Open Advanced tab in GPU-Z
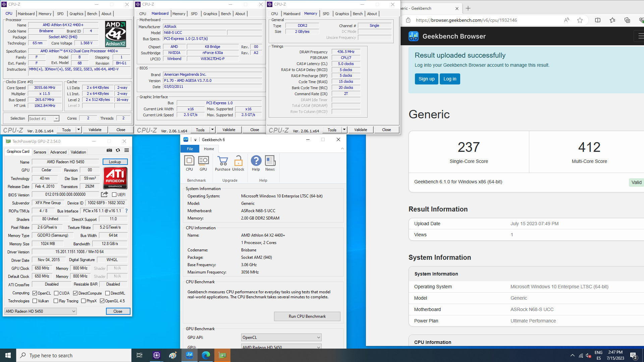The image size is (644, 362). pos(58,152)
